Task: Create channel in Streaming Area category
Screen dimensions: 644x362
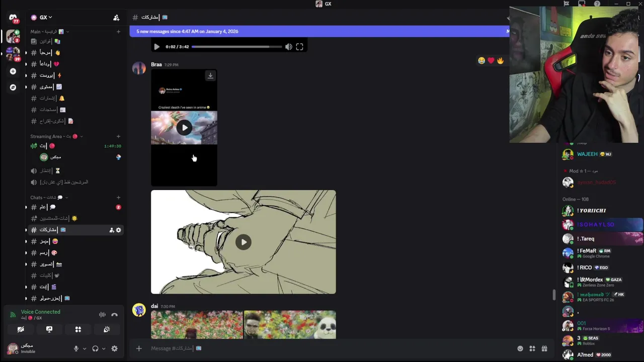Action: (x=118, y=136)
